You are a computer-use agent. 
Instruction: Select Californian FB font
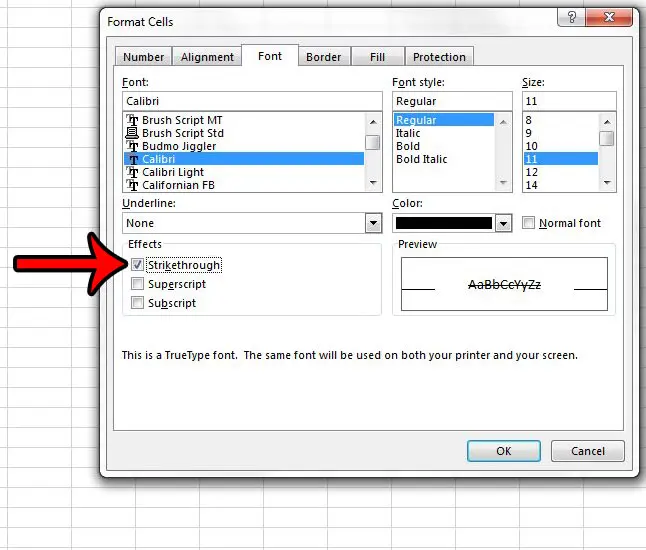coord(244,185)
